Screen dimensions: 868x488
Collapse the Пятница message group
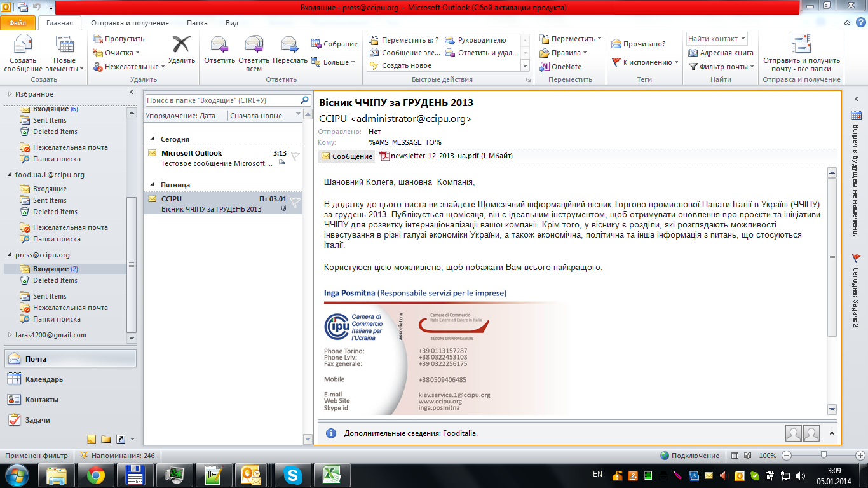(x=152, y=185)
